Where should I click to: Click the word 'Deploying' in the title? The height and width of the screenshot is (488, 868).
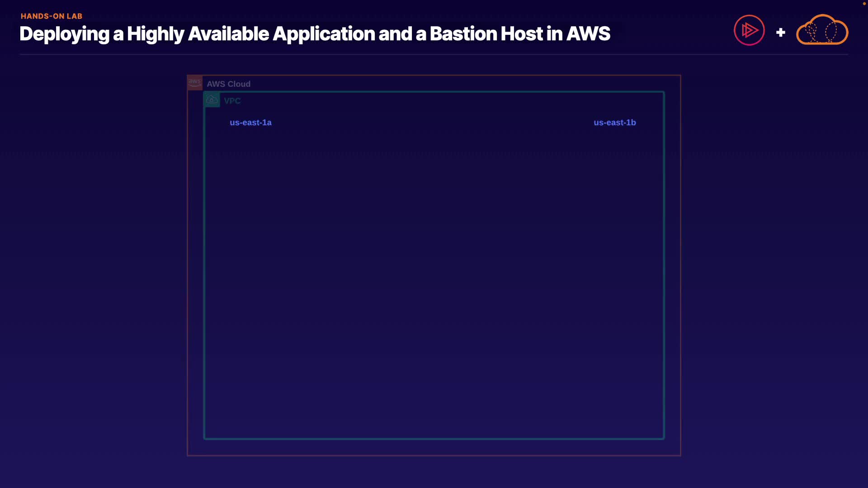[64, 34]
